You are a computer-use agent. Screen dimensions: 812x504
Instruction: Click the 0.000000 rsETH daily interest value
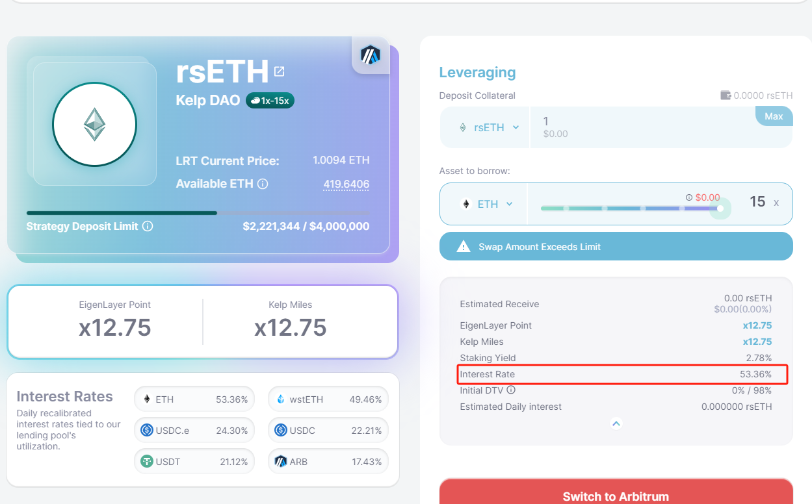pyautogui.click(x=737, y=407)
